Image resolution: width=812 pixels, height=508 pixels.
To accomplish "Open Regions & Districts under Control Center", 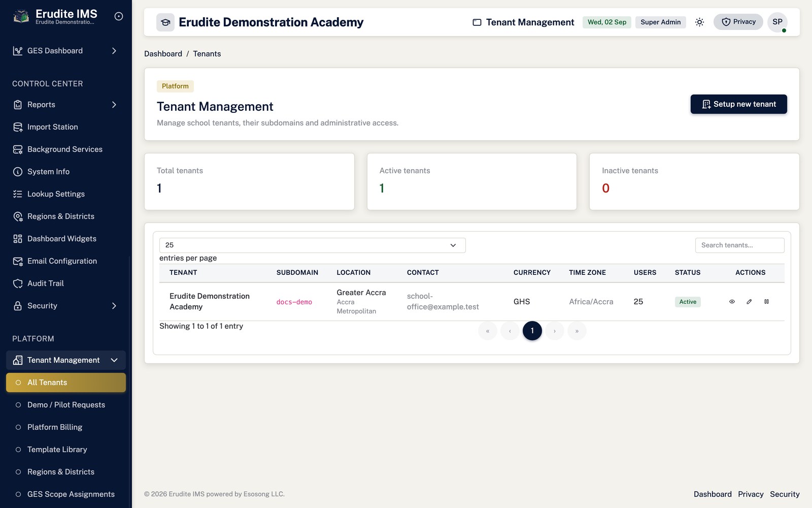I will tap(66, 216).
